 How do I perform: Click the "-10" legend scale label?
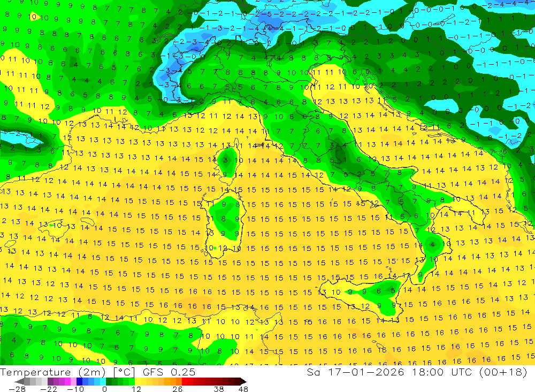coord(75,389)
